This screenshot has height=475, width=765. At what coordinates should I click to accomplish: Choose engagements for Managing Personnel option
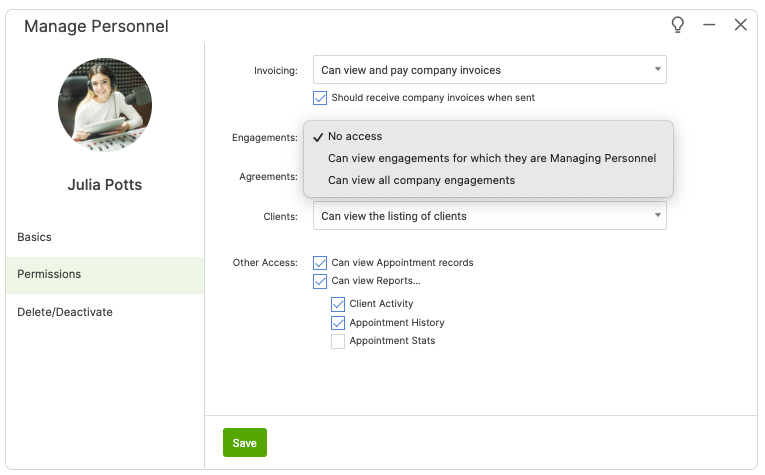pyautogui.click(x=491, y=158)
